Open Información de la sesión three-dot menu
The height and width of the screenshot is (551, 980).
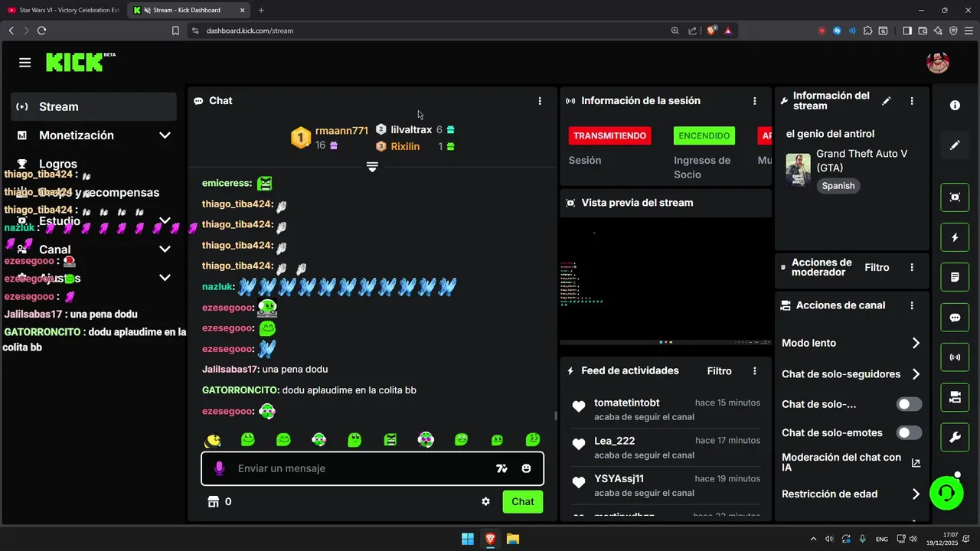click(x=755, y=101)
